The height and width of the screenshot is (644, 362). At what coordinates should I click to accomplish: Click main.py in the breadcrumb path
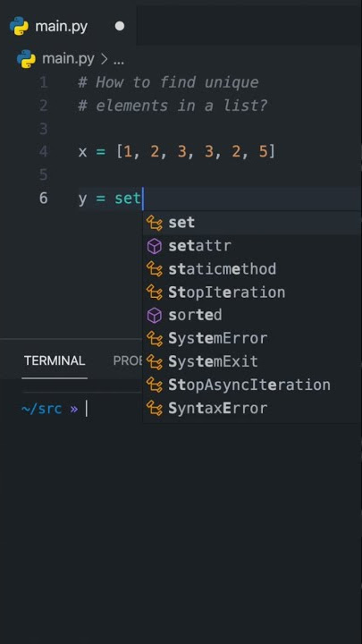68,59
